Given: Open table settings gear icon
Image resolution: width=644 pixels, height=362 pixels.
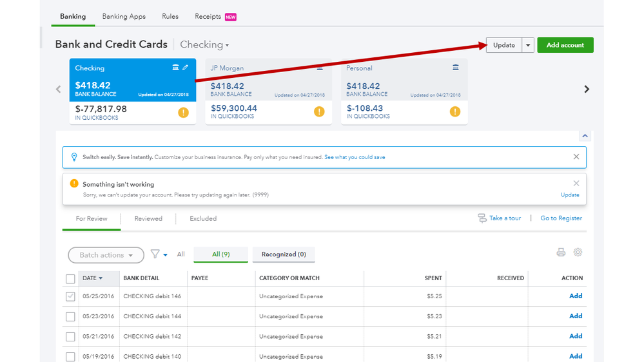Looking at the screenshot, I should tap(578, 252).
